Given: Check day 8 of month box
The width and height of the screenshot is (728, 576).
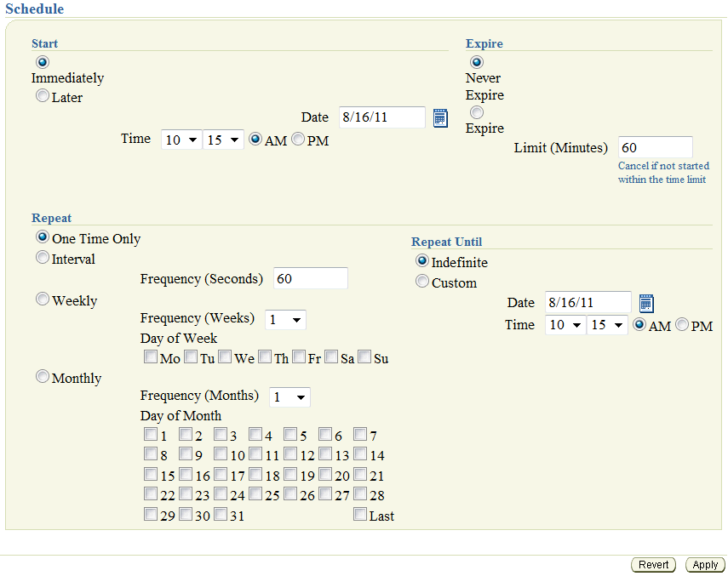Looking at the screenshot, I should tap(151, 453).
